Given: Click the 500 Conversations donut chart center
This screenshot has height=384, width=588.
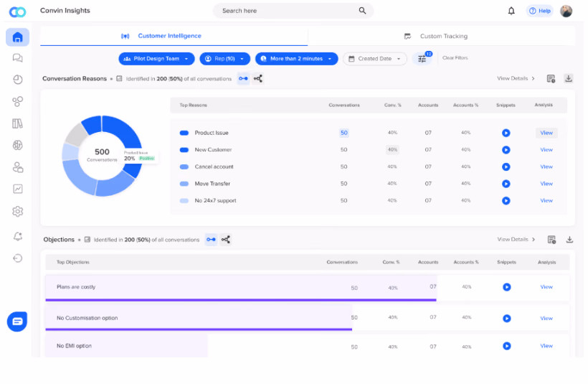Looking at the screenshot, I should tap(102, 155).
